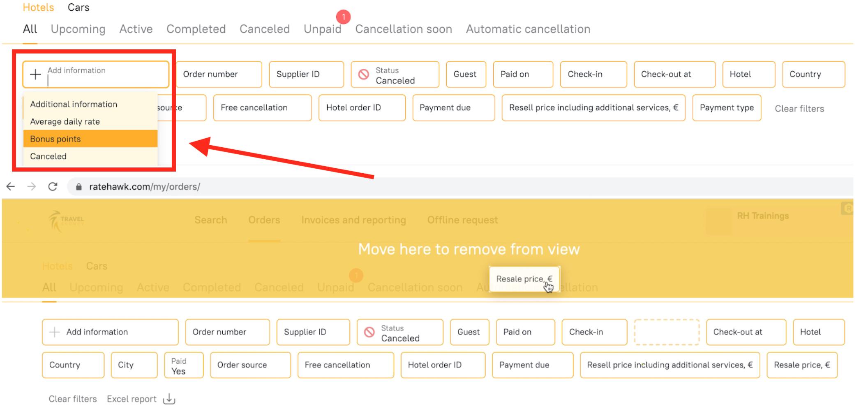The height and width of the screenshot is (409, 868).
Task: Click the Excel report download icon
Action: tap(169, 399)
